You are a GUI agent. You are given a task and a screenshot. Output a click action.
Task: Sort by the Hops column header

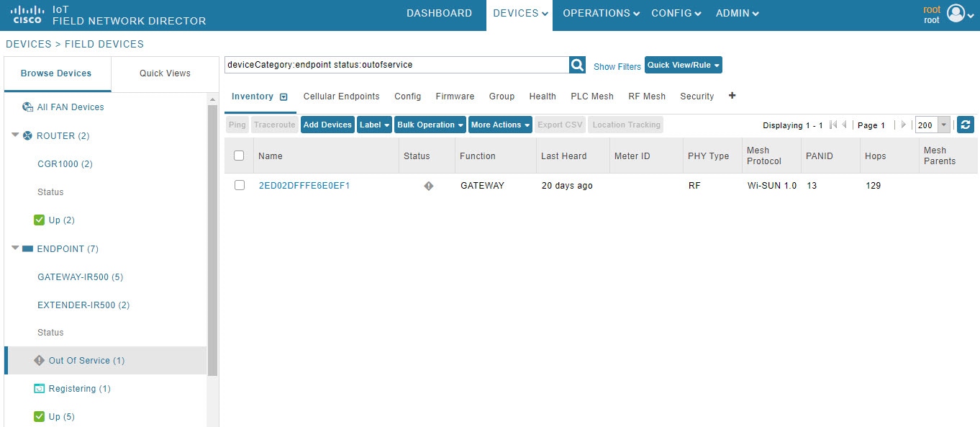889,156
